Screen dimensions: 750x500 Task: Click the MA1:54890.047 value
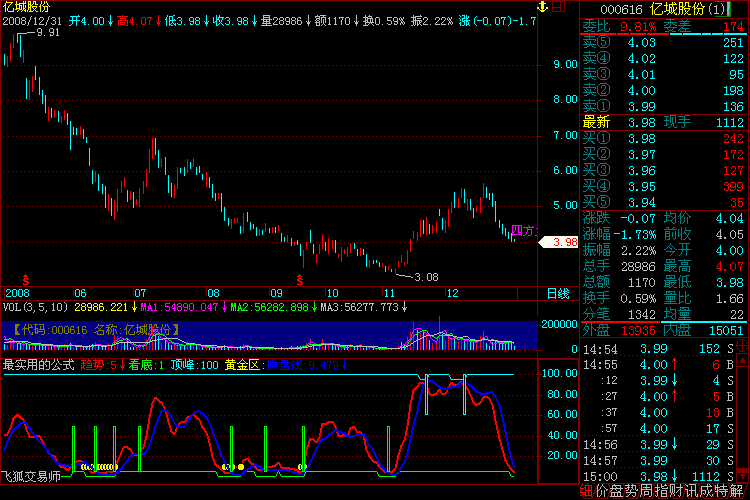point(179,307)
